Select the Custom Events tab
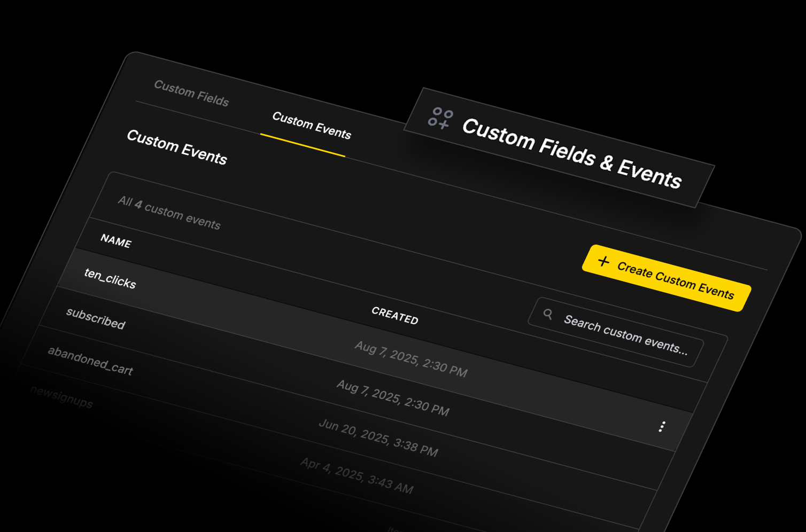 tap(312, 126)
